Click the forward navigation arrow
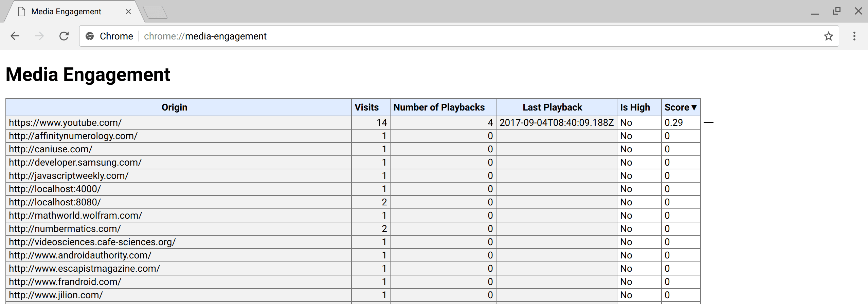This screenshot has height=304, width=868. (x=39, y=36)
